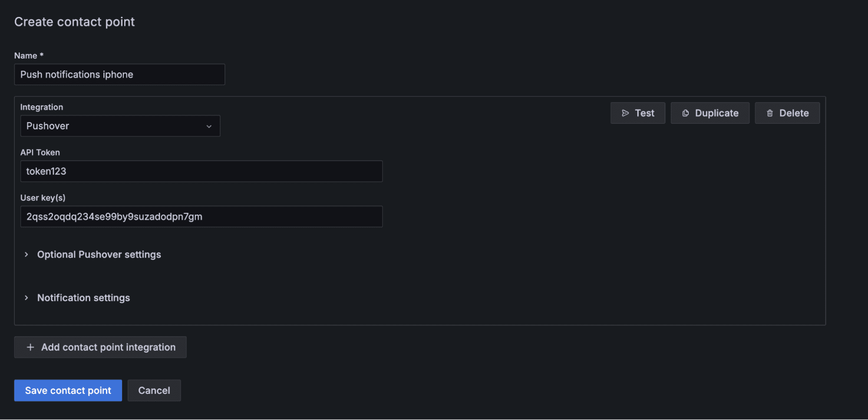Focus the API Token input field

coord(201,171)
